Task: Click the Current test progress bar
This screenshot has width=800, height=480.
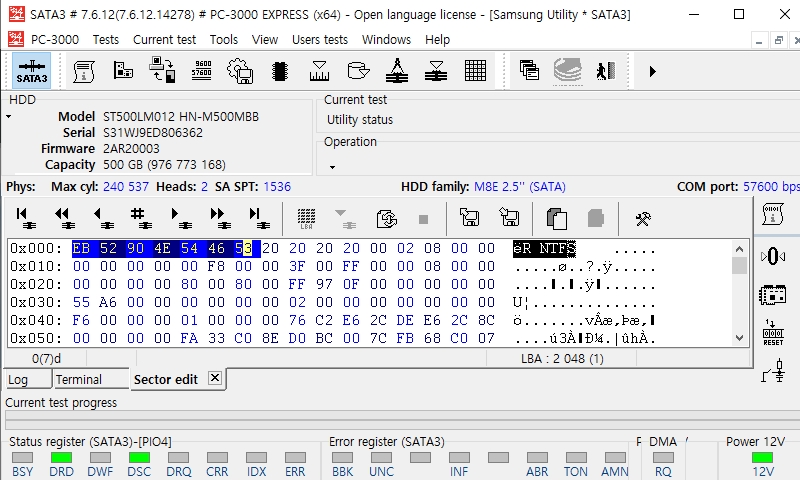Action: [402, 422]
